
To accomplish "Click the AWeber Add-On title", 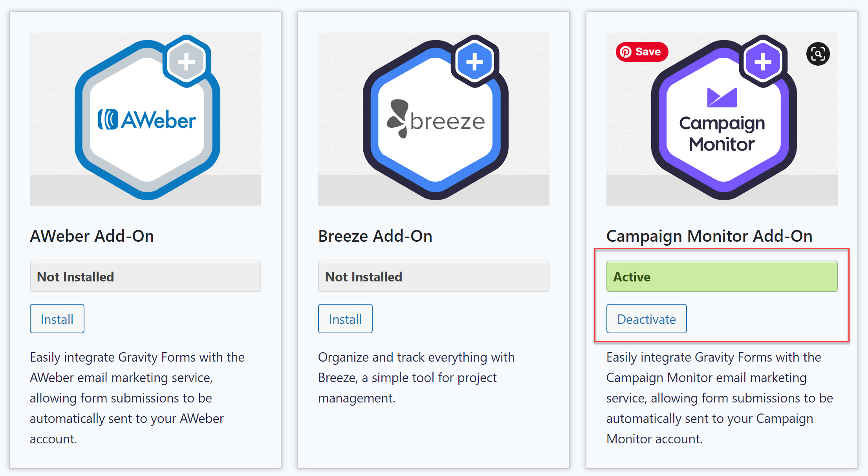I will (x=92, y=236).
